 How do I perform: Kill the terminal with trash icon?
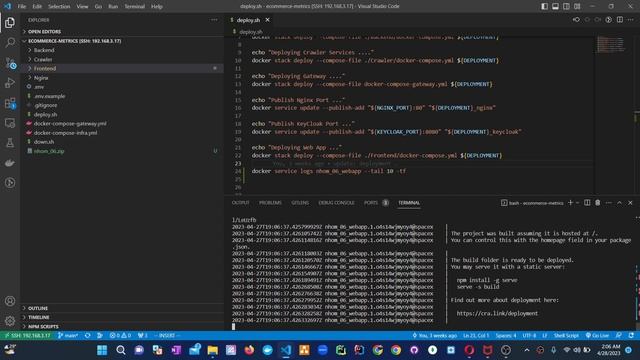pyautogui.click(x=598, y=203)
